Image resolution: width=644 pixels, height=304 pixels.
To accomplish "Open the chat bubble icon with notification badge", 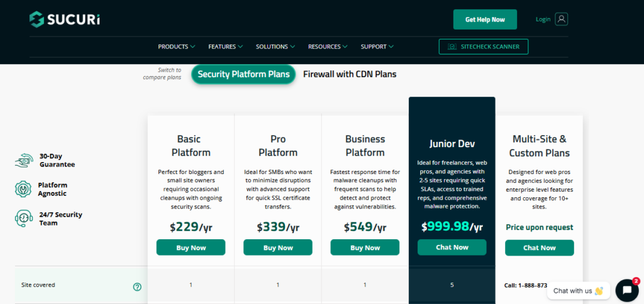I will [x=627, y=290].
